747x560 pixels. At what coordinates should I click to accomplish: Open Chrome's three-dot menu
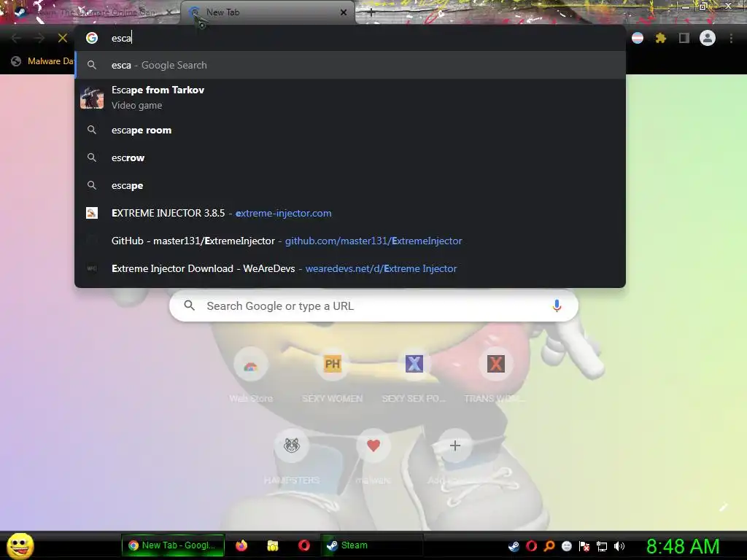[x=731, y=38]
